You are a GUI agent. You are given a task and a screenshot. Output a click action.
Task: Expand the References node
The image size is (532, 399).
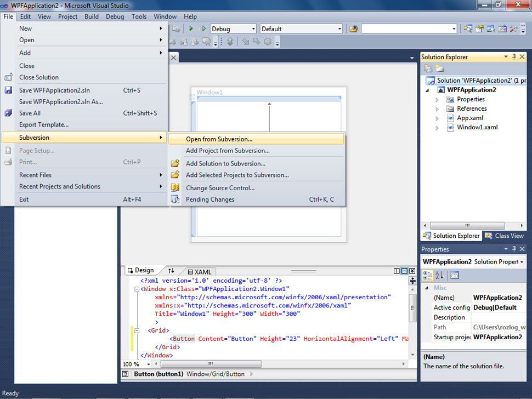click(437, 109)
